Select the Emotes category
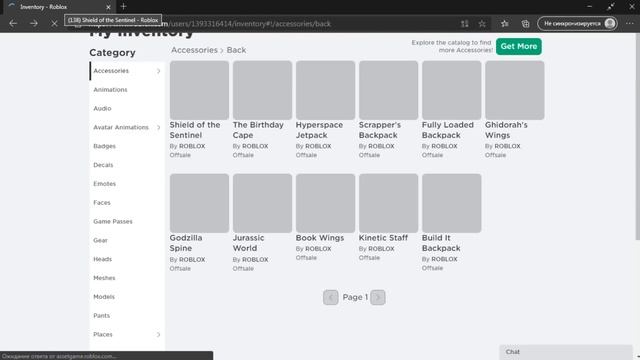The width and height of the screenshot is (640, 360). [104, 184]
